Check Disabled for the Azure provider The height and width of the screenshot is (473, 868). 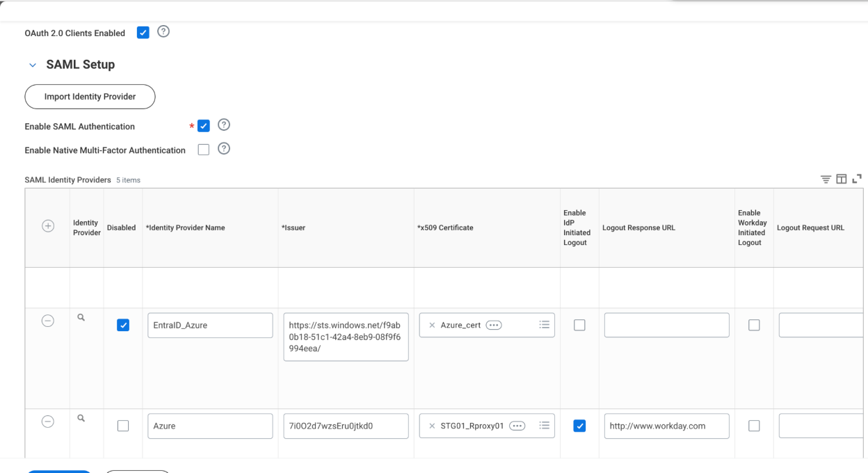tap(122, 426)
